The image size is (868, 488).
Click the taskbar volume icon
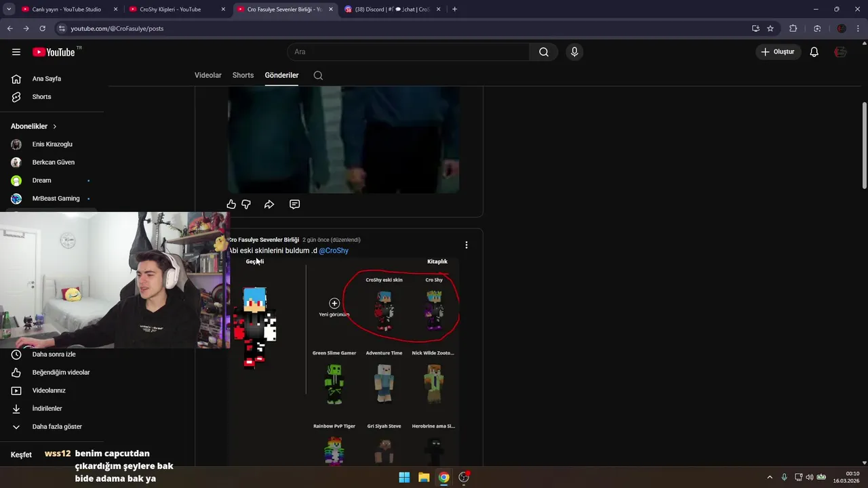pyautogui.click(x=810, y=477)
